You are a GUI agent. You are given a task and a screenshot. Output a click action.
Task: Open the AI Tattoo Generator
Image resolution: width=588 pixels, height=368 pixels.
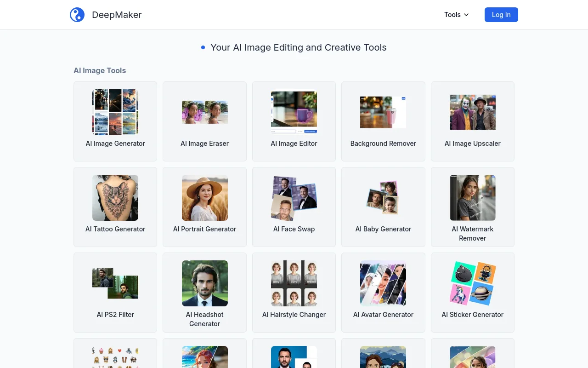click(115, 207)
